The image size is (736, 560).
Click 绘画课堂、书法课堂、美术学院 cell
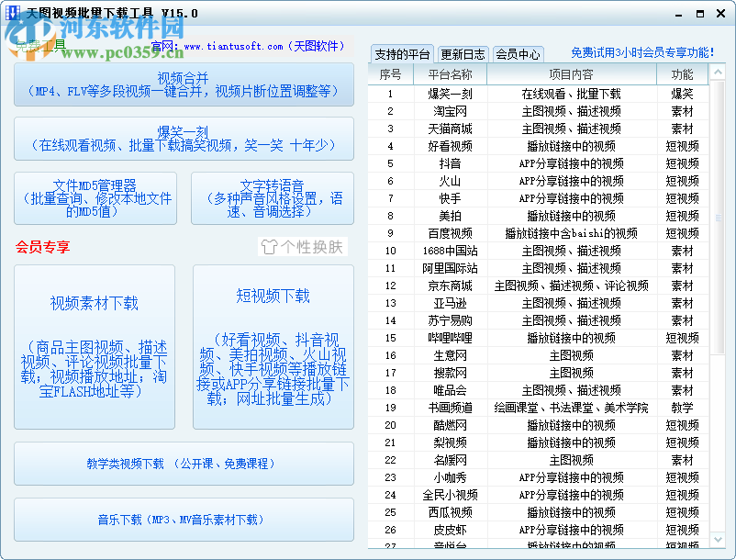tap(571, 408)
